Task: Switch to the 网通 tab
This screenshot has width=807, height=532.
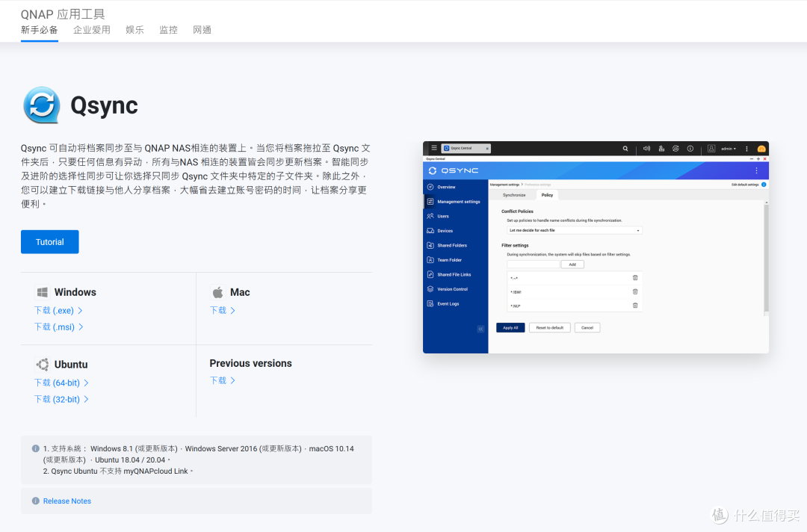Action: (202, 30)
